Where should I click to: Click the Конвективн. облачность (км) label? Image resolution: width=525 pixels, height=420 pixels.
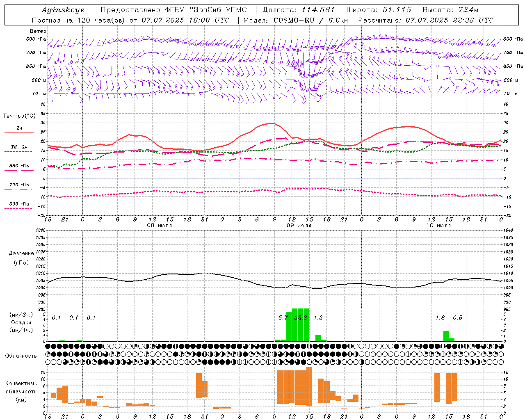(21, 391)
